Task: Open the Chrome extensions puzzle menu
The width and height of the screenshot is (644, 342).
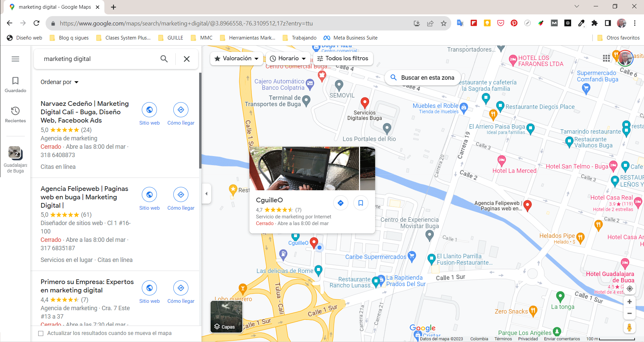Action: 594,23
